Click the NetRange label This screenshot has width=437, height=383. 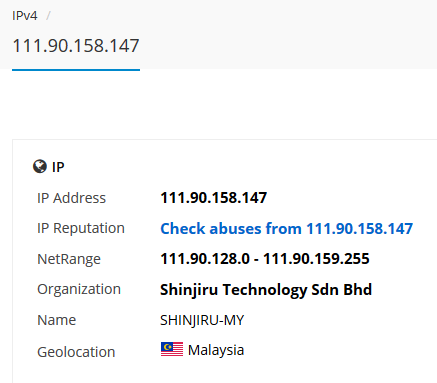[x=69, y=259]
